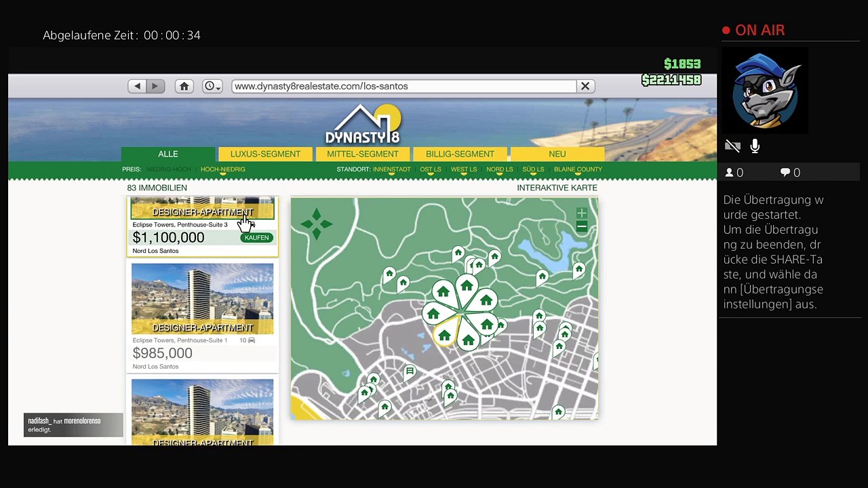
Task: Click the viewer count person icon
Action: (x=730, y=173)
